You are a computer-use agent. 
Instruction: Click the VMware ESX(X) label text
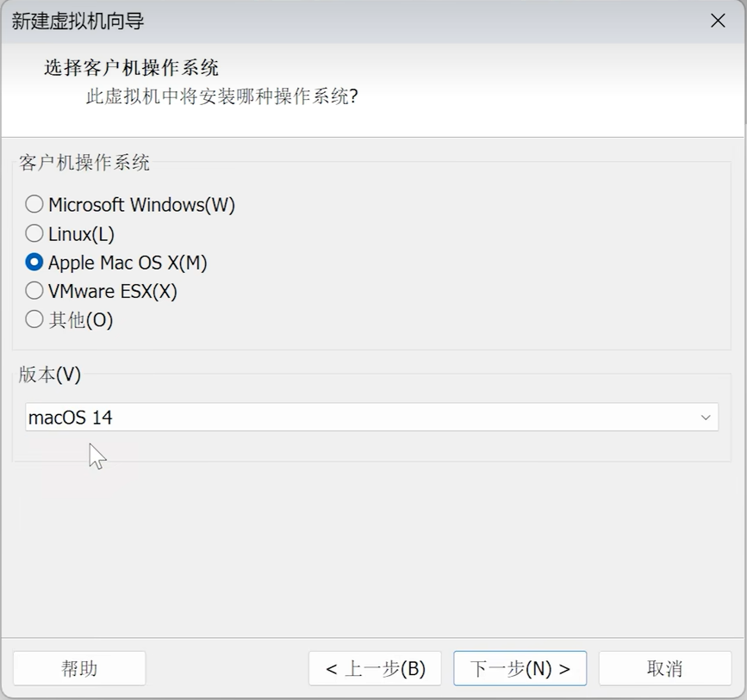[x=112, y=291]
